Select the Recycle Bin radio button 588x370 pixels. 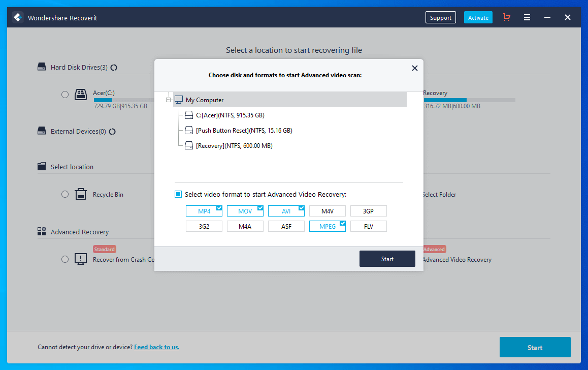click(65, 194)
